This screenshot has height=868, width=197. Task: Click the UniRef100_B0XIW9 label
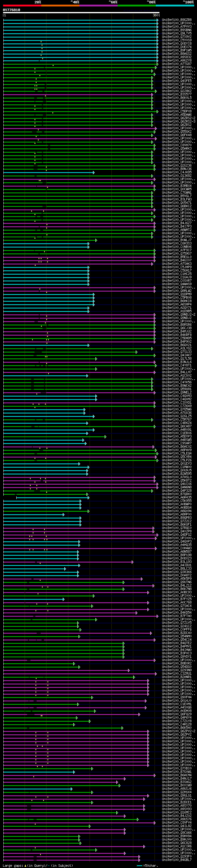(x=177, y=785)
